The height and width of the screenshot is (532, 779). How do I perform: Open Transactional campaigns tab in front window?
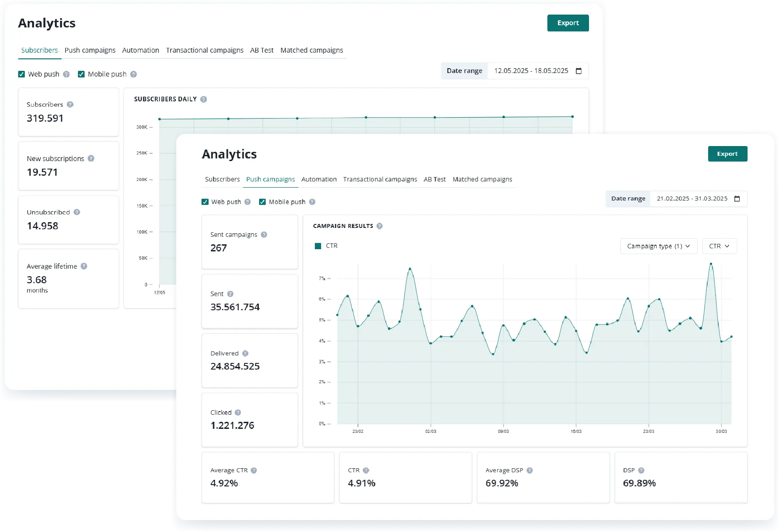(x=380, y=179)
